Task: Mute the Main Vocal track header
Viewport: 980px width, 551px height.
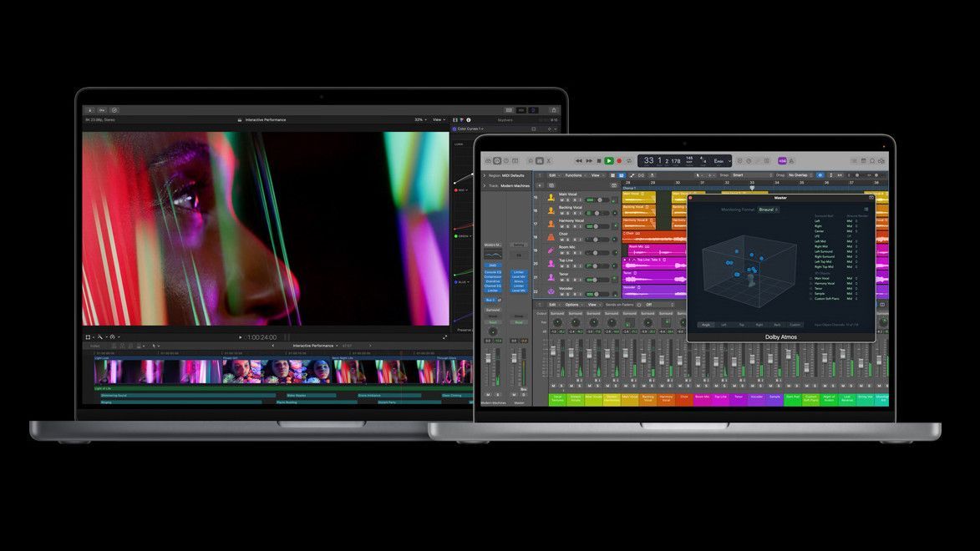Action: [562, 200]
